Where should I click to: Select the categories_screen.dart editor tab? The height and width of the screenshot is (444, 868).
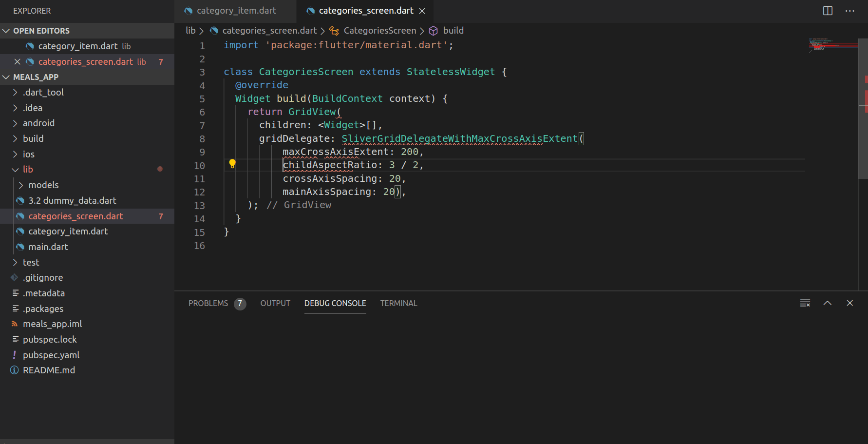coord(365,11)
